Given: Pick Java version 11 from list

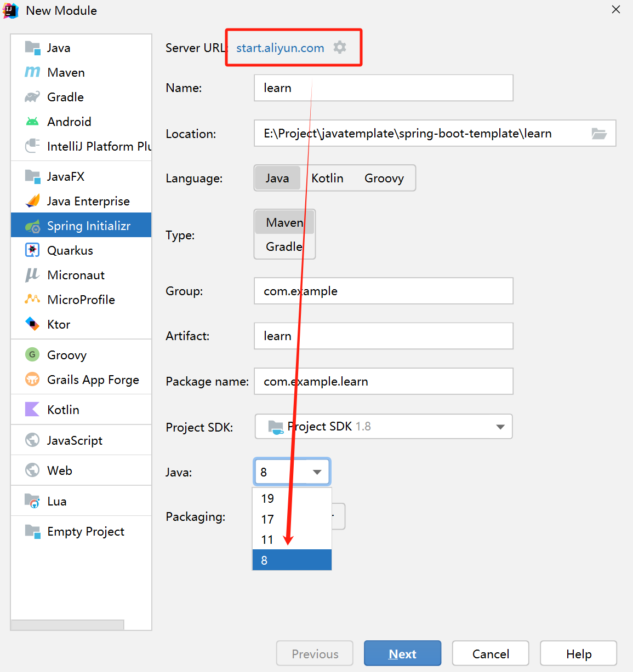Looking at the screenshot, I should [x=292, y=539].
